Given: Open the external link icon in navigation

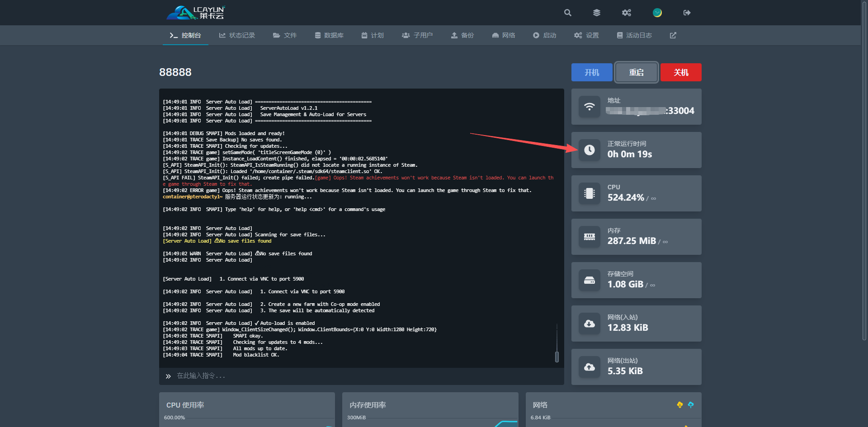Looking at the screenshot, I should [673, 35].
